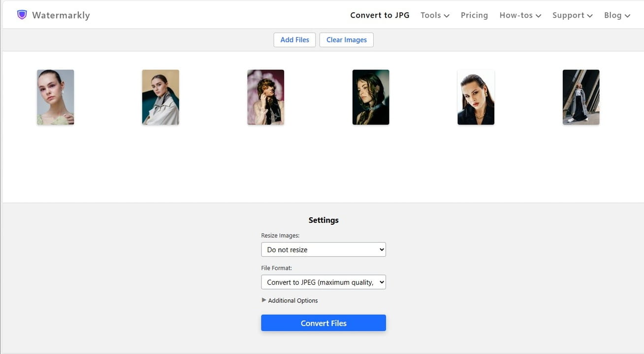The width and height of the screenshot is (644, 354).
Task: Open the Convert to JPG page
Action: coord(380,15)
